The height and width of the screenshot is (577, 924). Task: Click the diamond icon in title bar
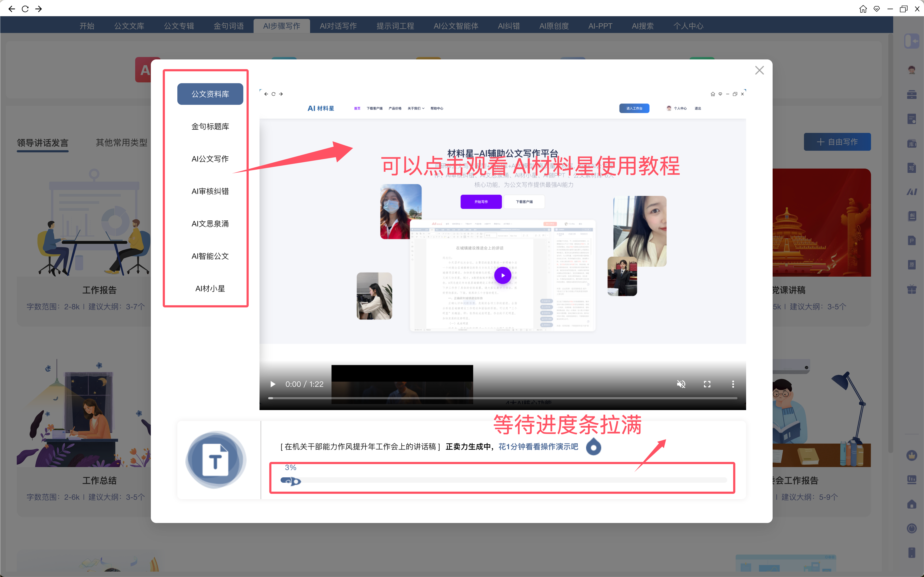[x=877, y=9]
